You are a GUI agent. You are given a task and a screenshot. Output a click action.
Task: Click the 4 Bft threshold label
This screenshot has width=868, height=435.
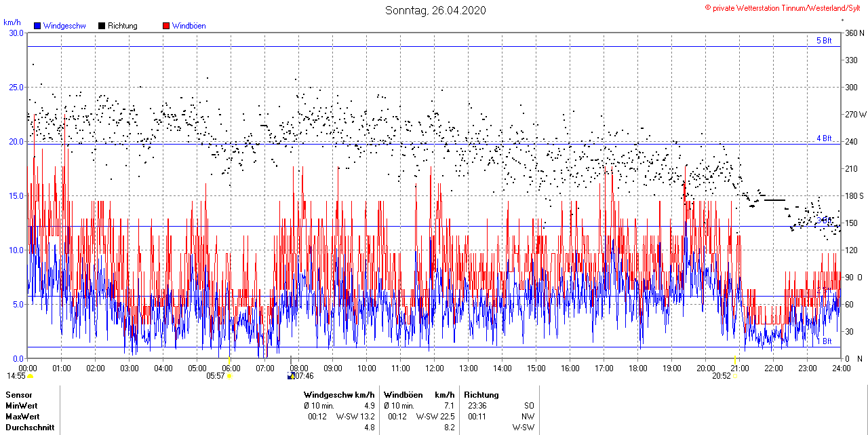(824, 138)
